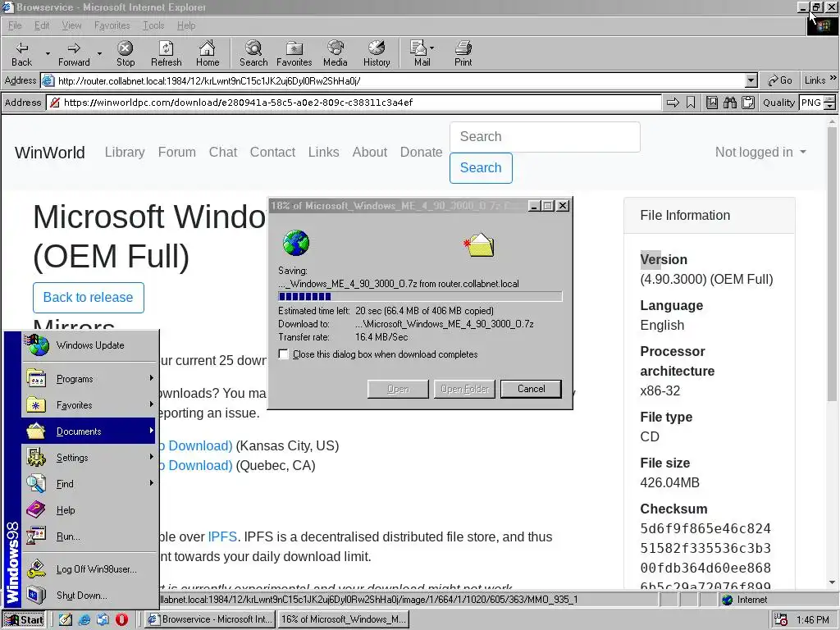Click the Browservice bookmarks book icon
Screen dimensions: 840x630
point(711,103)
